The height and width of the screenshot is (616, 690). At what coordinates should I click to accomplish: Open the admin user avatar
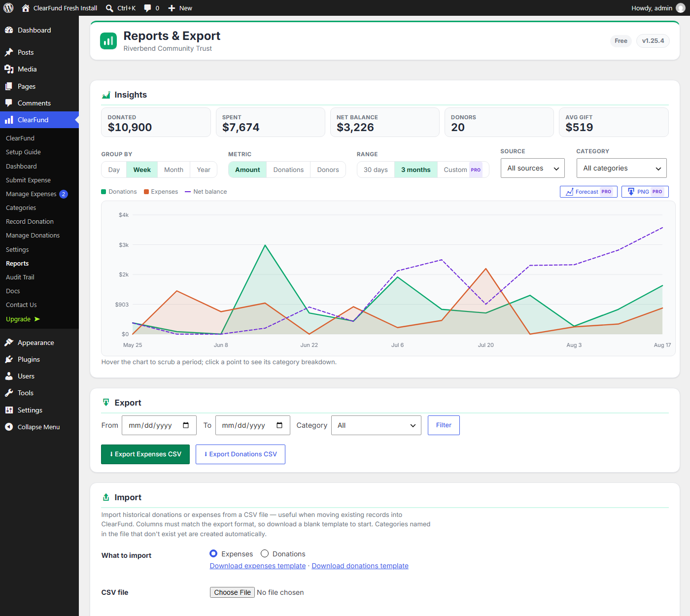pos(680,8)
